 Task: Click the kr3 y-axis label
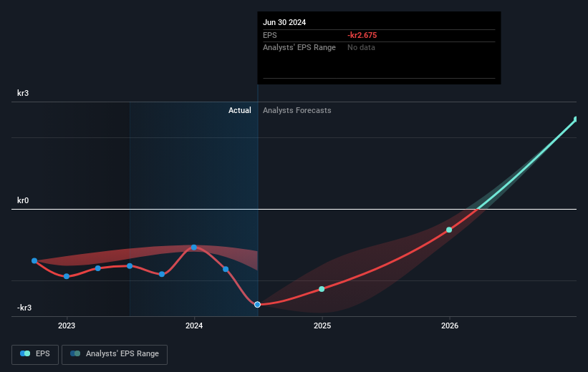click(x=23, y=93)
